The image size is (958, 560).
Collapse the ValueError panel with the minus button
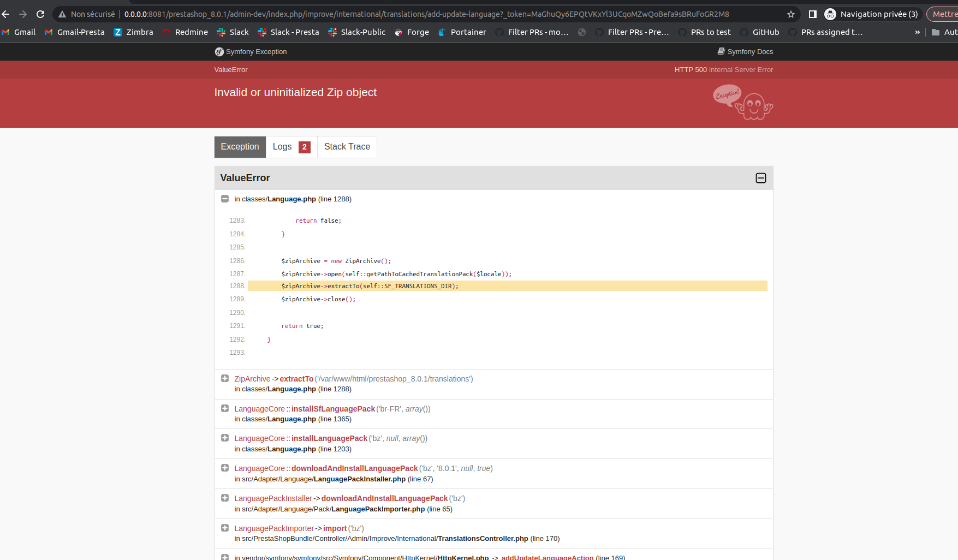(760, 178)
